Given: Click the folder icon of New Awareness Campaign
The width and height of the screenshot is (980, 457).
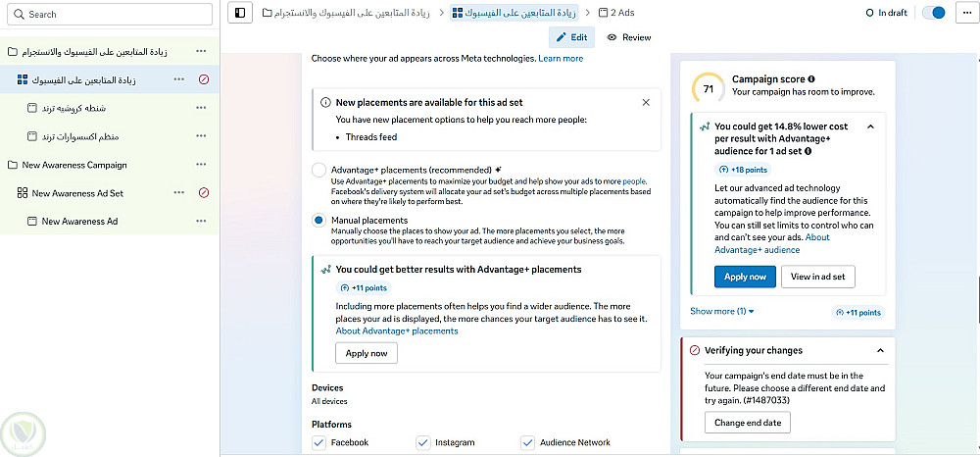Looking at the screenshot, I should (12, 165).
